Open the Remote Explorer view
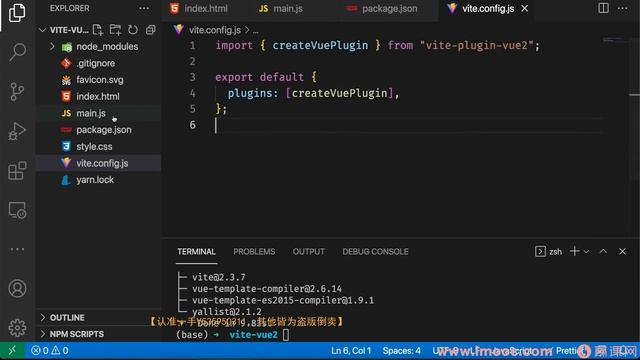 click(17, 210)
